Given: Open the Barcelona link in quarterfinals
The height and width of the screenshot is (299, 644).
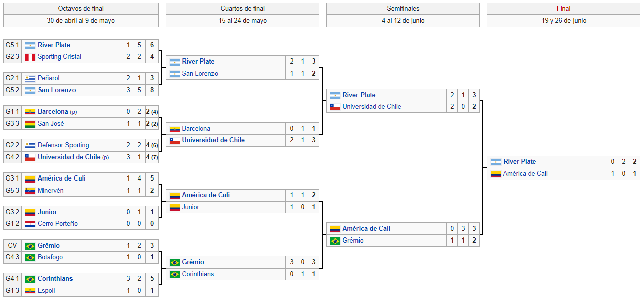Looking at the screenshot, I should click(x=196, y=129).
